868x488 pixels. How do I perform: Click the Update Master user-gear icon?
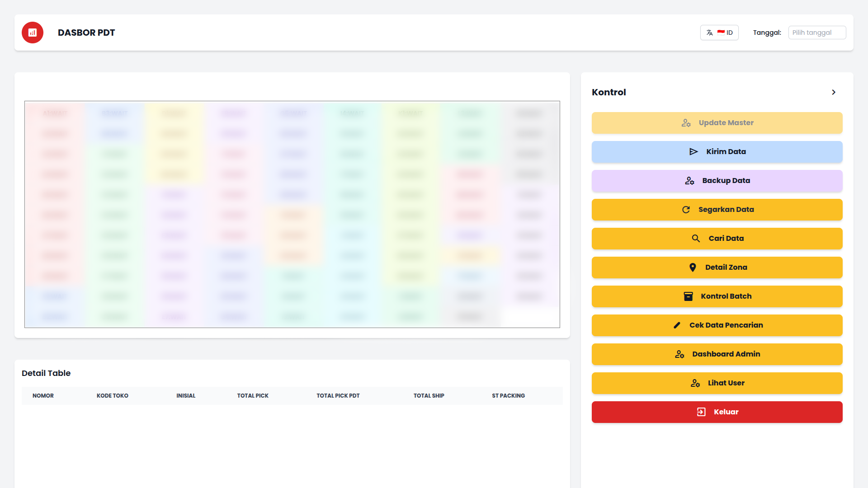coord(686,123)
